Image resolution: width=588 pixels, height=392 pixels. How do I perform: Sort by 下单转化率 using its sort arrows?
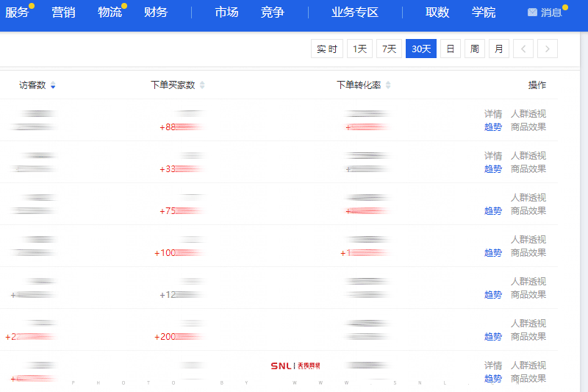388,85
